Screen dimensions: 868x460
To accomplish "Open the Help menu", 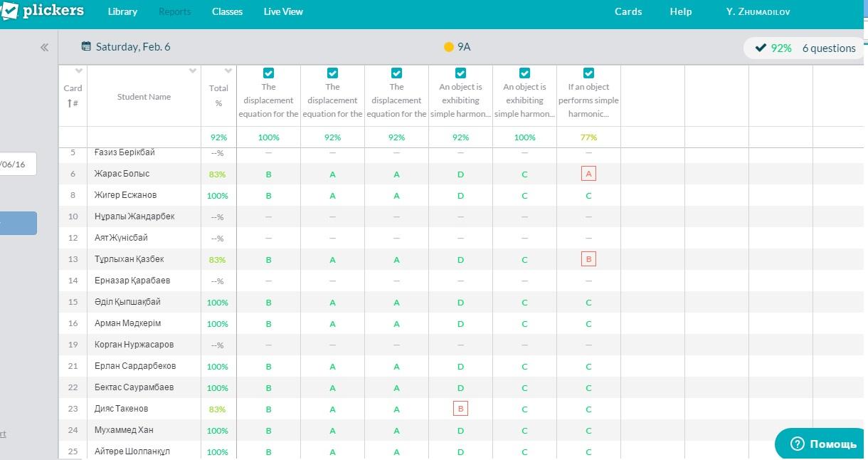I will coord(681,11).
